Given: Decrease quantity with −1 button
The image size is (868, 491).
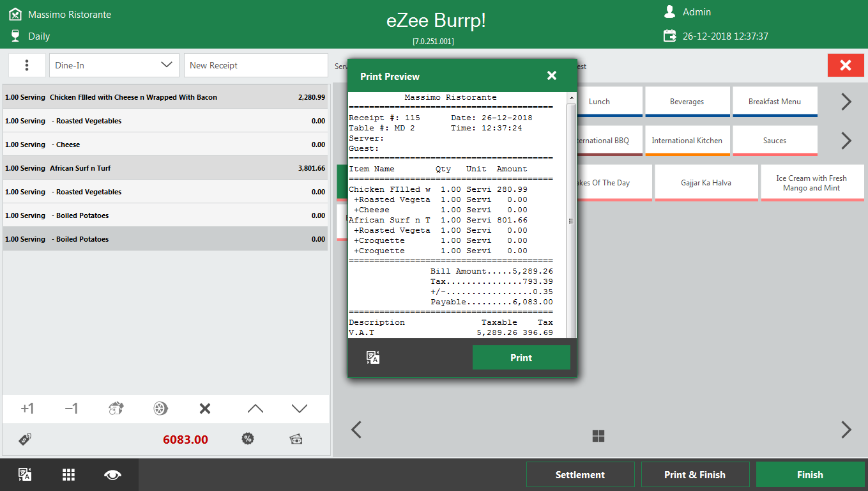Looking at the screenshot, I should point(71,409).
